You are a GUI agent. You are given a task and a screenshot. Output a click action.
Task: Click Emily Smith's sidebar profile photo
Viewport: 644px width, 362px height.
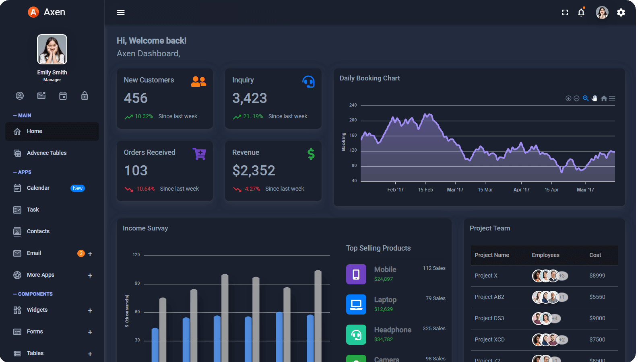coord(52,49)
